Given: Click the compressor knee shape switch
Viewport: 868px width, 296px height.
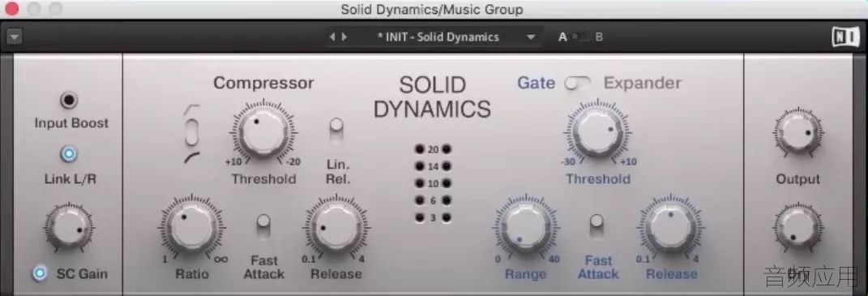Looking at the screenshot, I should click(191, 134).
